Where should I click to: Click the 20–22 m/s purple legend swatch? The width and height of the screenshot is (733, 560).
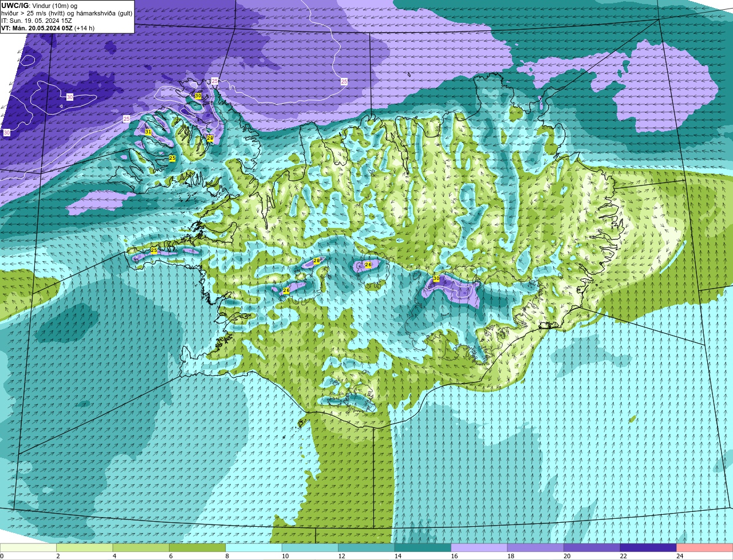coord(592,547)
